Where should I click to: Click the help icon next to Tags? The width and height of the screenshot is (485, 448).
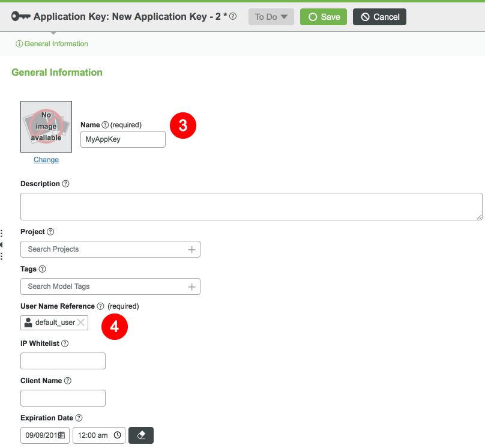tap(42, 269)
